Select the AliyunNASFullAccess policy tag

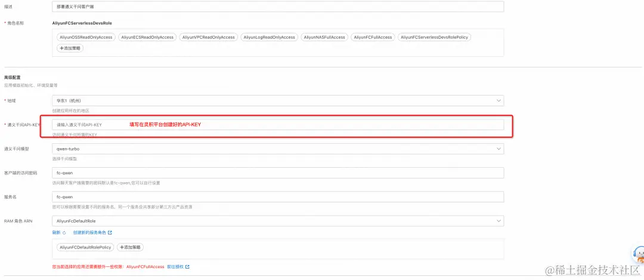(324, 38)
